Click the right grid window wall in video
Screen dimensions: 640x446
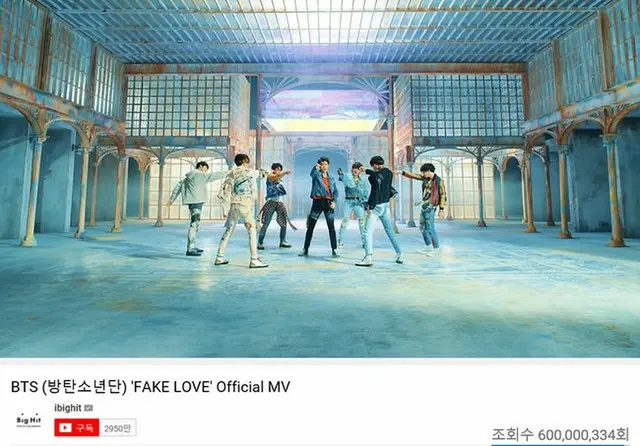coord(467,106)
